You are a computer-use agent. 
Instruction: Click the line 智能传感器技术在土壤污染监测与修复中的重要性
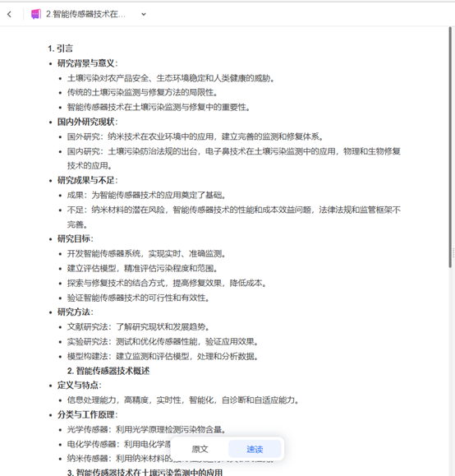pos(159,107)
